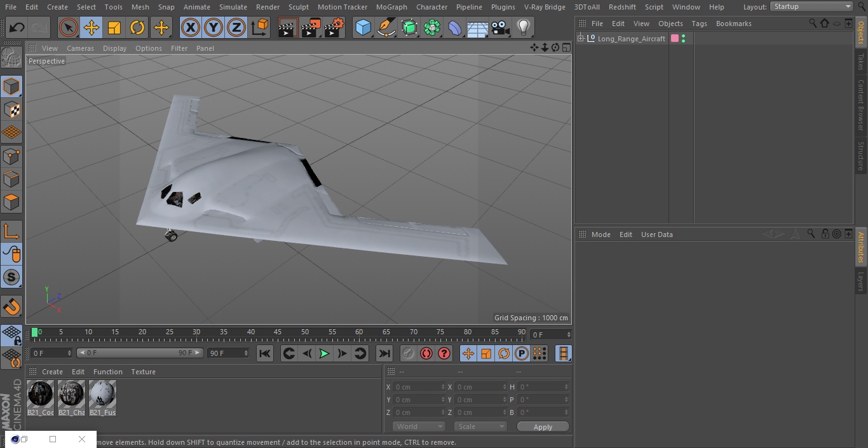
Task: Add a Cube primitive object
Action: pyautogui.click(x=363, y=27)
